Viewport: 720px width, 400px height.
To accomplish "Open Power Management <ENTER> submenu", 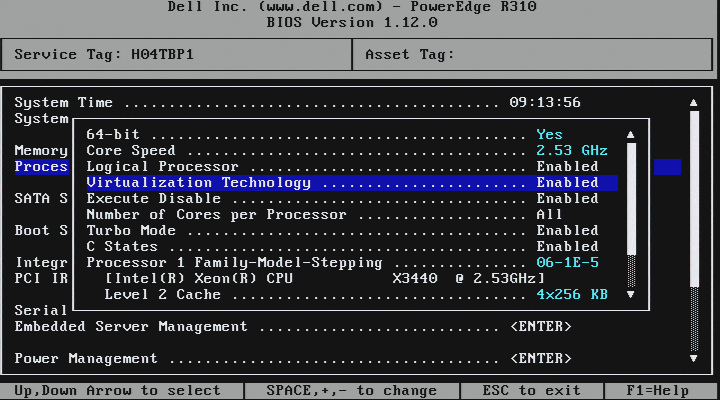I will pos(541,358).
